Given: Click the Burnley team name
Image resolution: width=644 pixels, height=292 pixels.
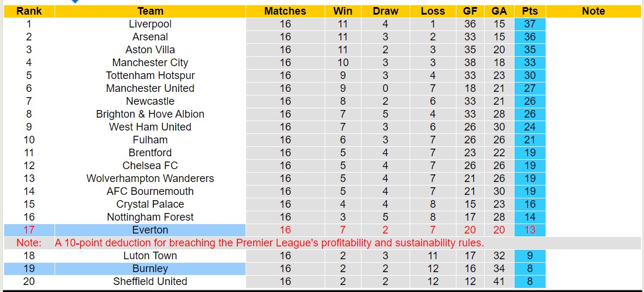Looking at the screenshot, I should (150, 269).
